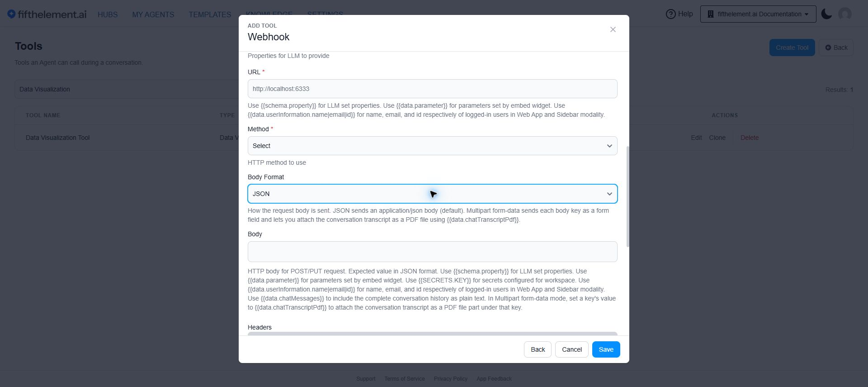Delete the Data Visualization Tool
Screen dimensions: 868x387
tap(749, 138)
